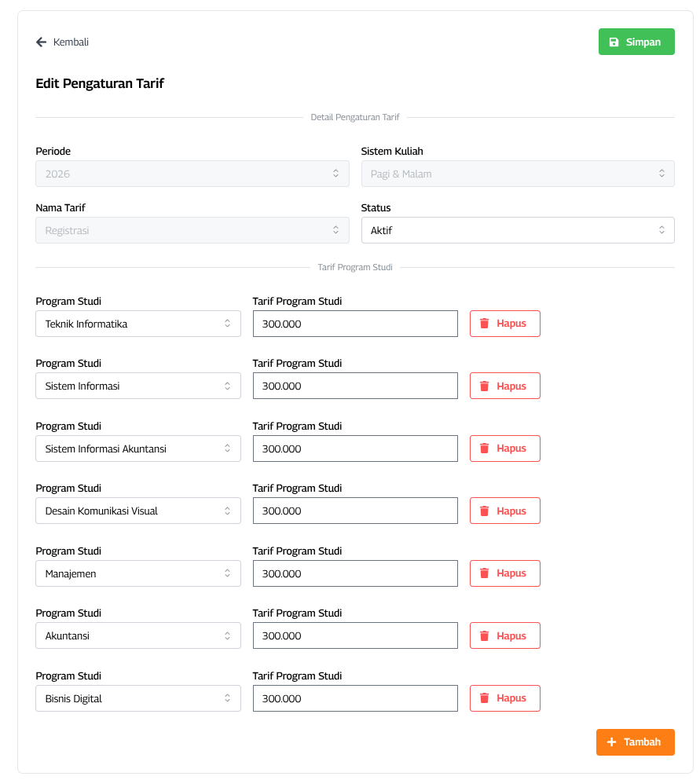Click trash icon in Akuntansi row

485,636
